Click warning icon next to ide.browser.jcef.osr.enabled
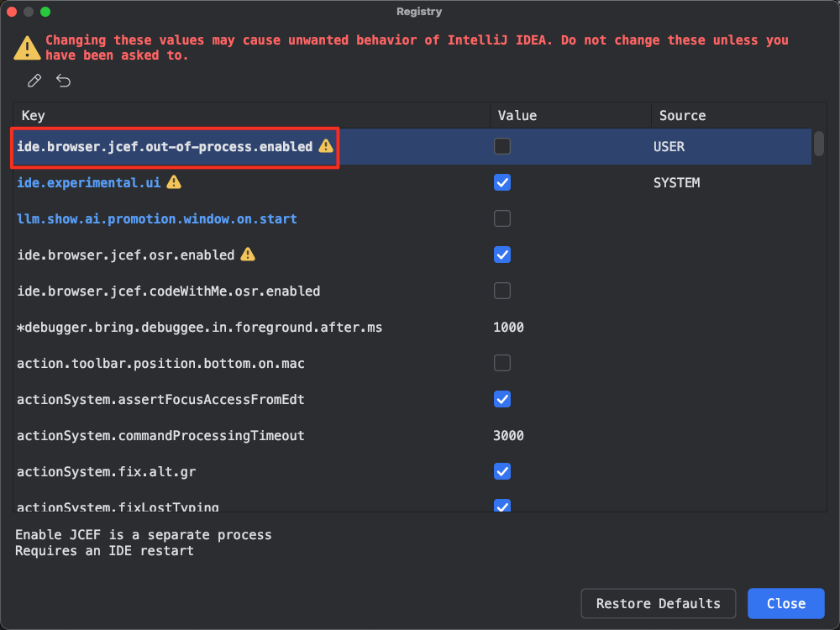Screen dimensions: 840x630 click(x=248, y=255)
